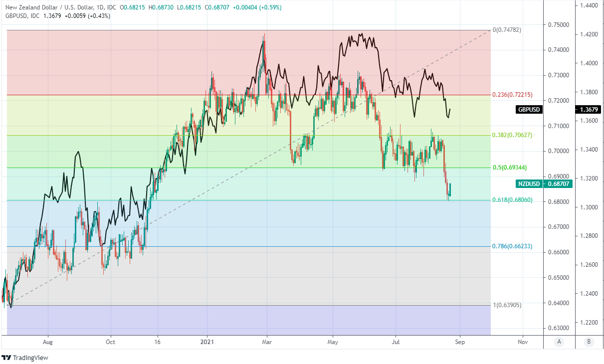The width and height of the screenshot is (604, 364).
Task: Select the GBPUSD, IDC legend entry
Action: (x=22, y=16)
